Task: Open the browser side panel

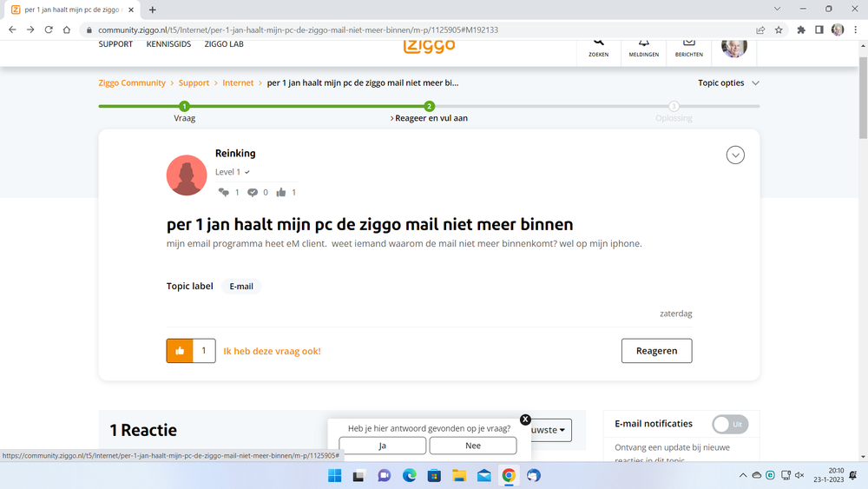Action: (x=819, y=30)
